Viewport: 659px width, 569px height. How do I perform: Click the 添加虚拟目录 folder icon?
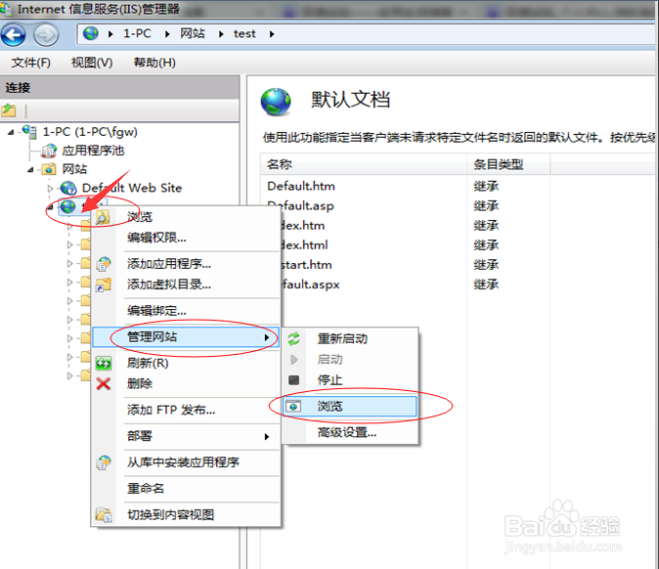click(x=103, y=284)
